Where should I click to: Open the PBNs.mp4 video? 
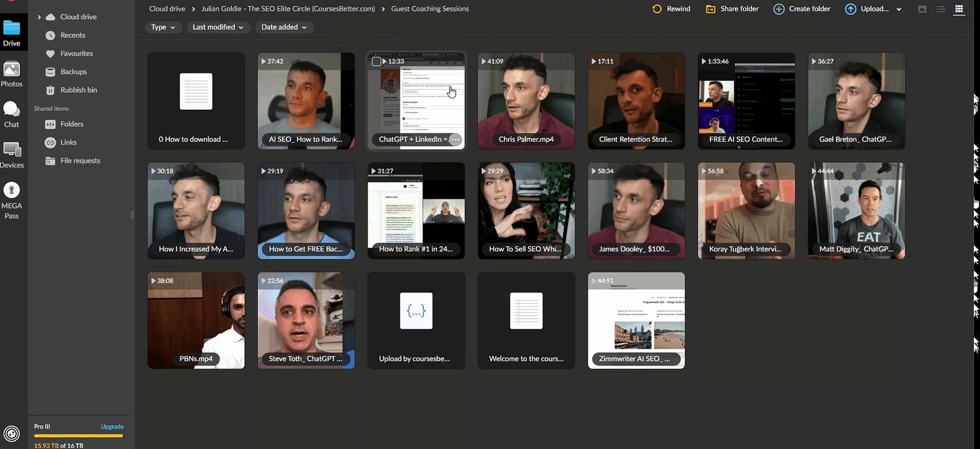[196, 321]
